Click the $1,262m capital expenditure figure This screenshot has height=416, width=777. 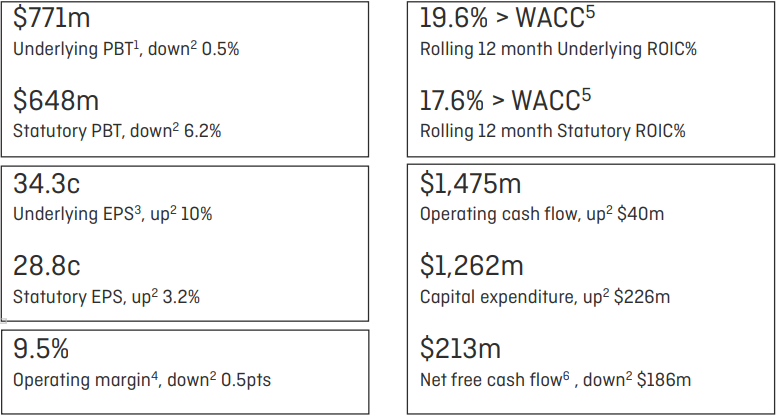(471, 267)
